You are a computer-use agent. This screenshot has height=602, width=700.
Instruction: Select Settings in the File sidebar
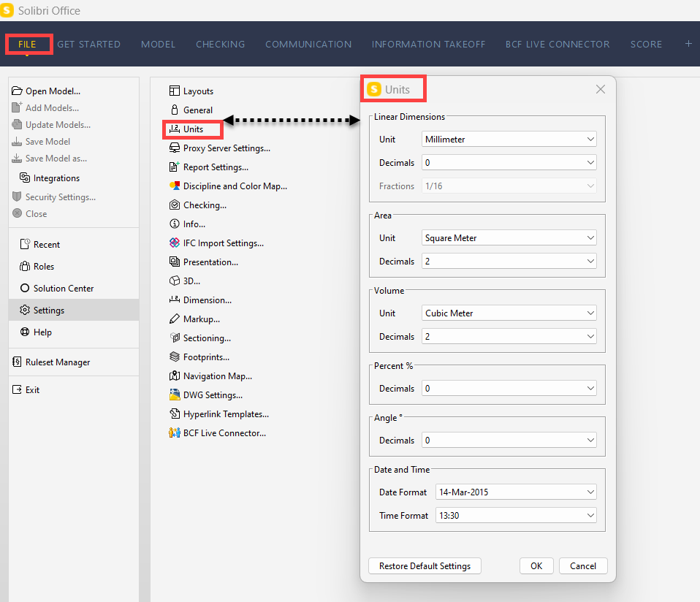74,310
